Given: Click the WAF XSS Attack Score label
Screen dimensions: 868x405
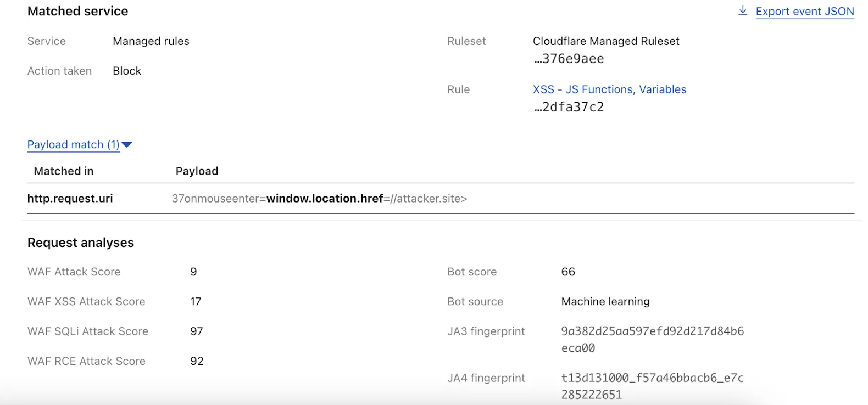Looking at the screenshot, I should 86,301.
